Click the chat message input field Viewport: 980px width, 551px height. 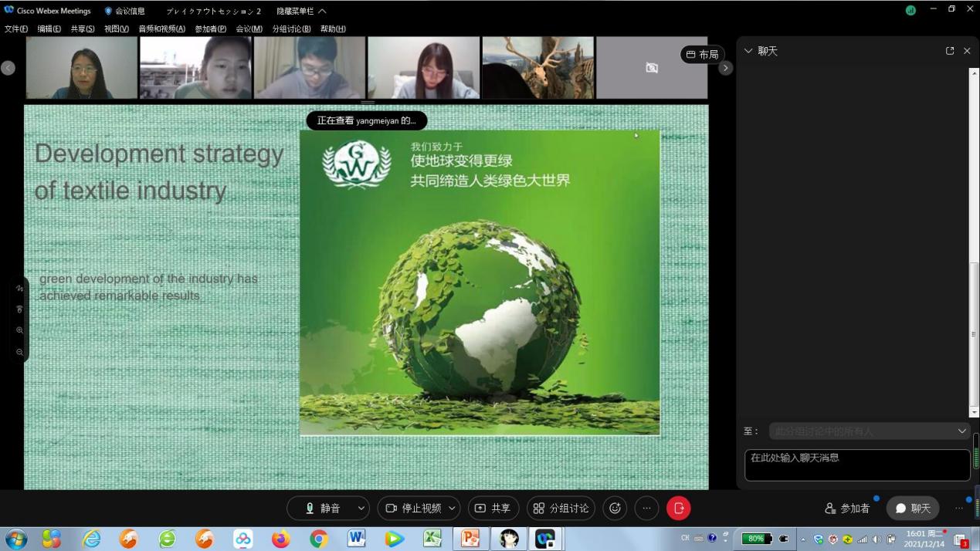coord(856,465)
